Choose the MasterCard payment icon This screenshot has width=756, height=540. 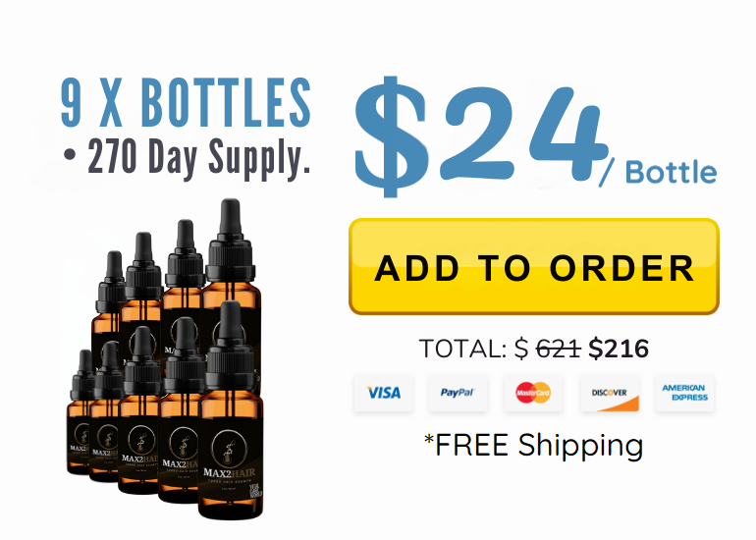tap(533, 393)
